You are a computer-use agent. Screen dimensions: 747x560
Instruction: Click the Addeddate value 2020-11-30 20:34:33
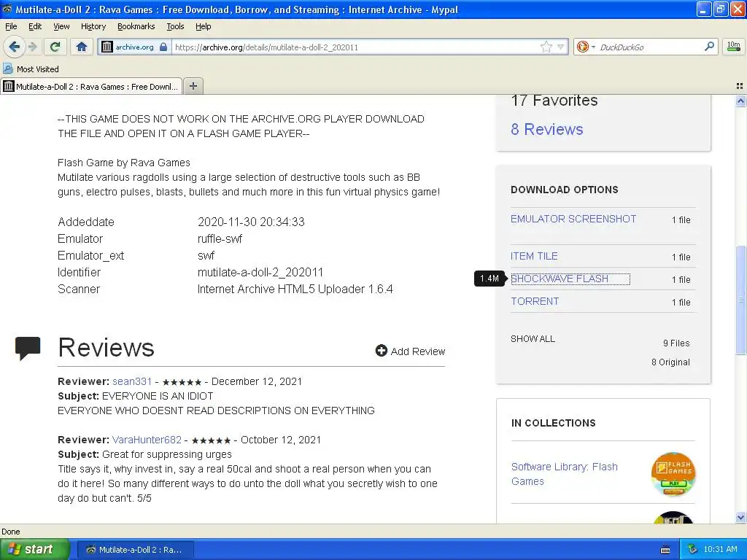251,222
